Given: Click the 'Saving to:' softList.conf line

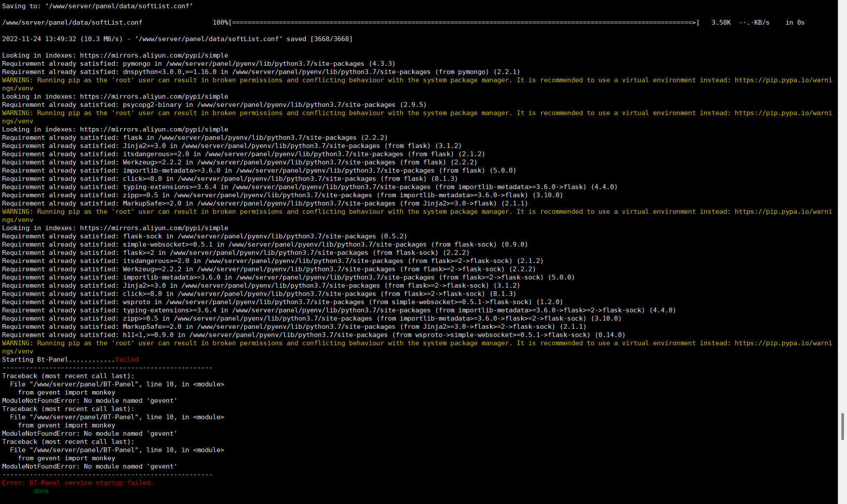Looking at the screenshot, I should coord(97,6).
